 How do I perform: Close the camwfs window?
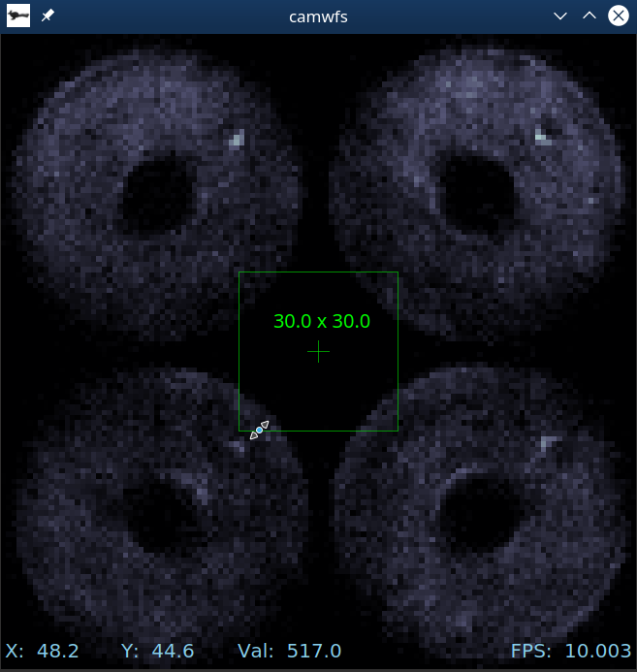coord(619,16)
